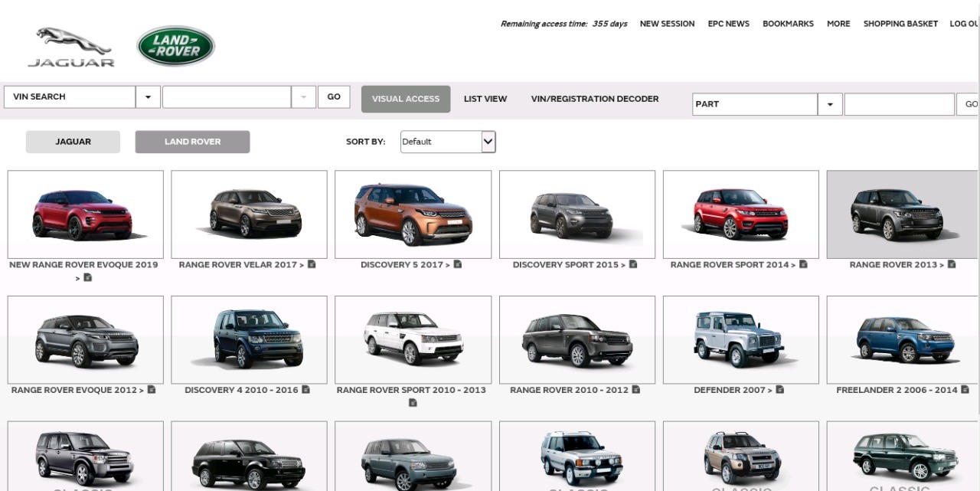Select the Land Rover brand button
Viewport: 980px width, 491px height.
pyautogui.click(x=192, y=142)
